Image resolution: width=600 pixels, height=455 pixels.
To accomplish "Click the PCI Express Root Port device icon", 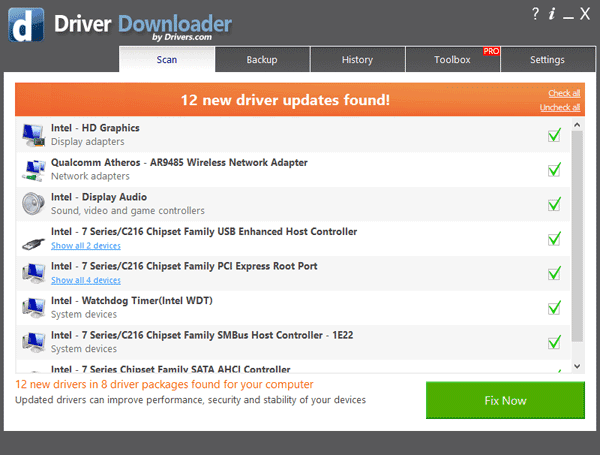I will (33, 273).
